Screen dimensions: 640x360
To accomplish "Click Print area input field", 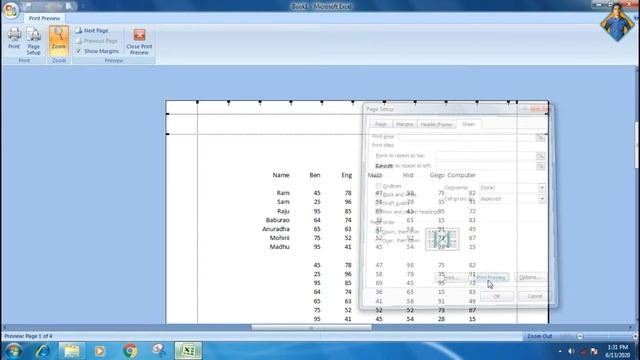I will (x=467, y=138).
